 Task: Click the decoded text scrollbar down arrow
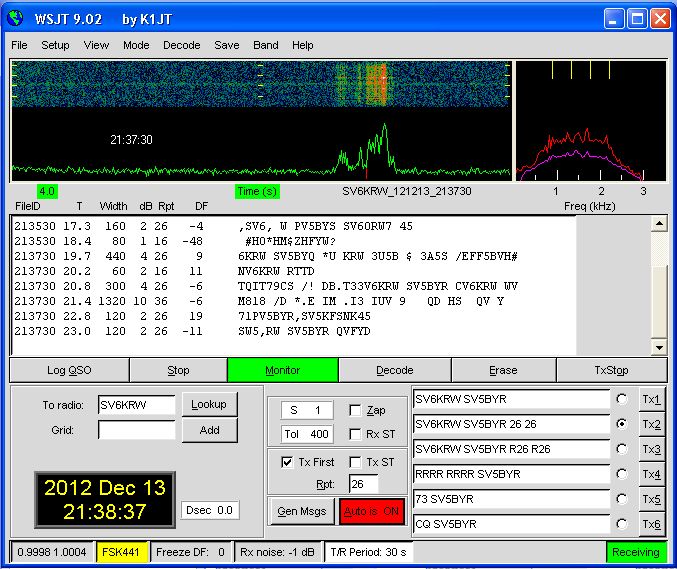point(659,347)
